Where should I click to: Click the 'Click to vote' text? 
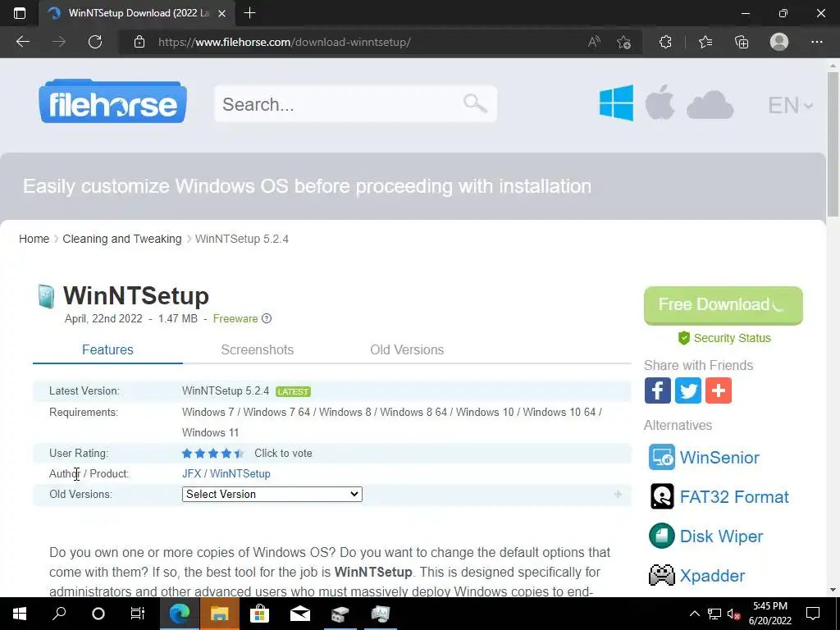283,453
